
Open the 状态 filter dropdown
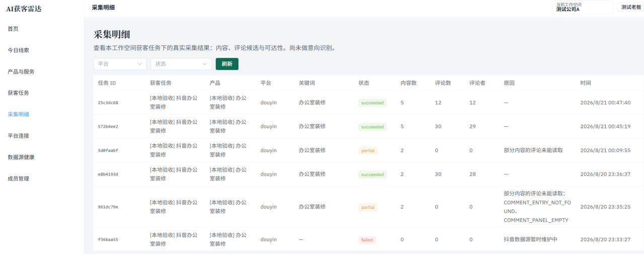[181, 64]
